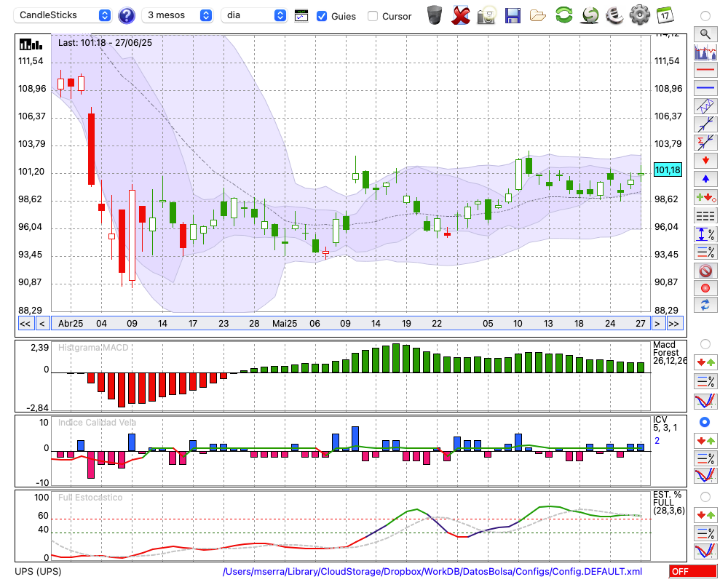This screenshot has width=728, height=582.
Task: Uncheck the Guies checkbox
Action: pos(321,16)
